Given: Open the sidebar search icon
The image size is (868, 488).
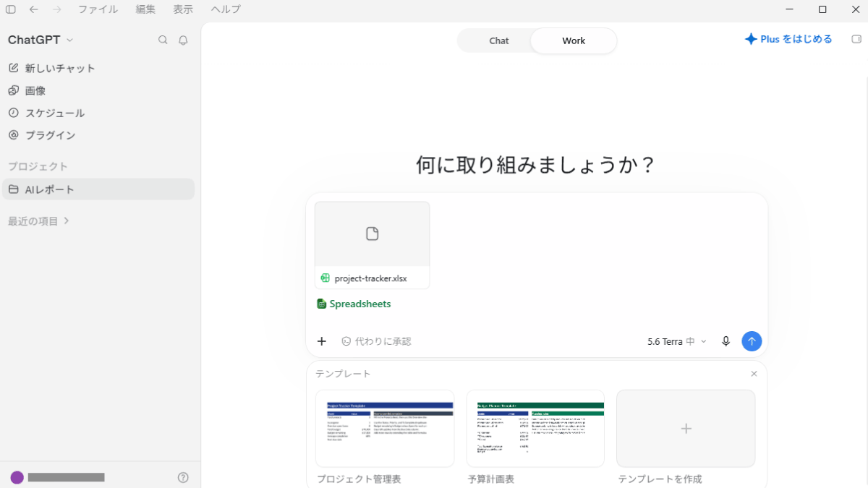Looking at the screenshot, I should 163,40.
